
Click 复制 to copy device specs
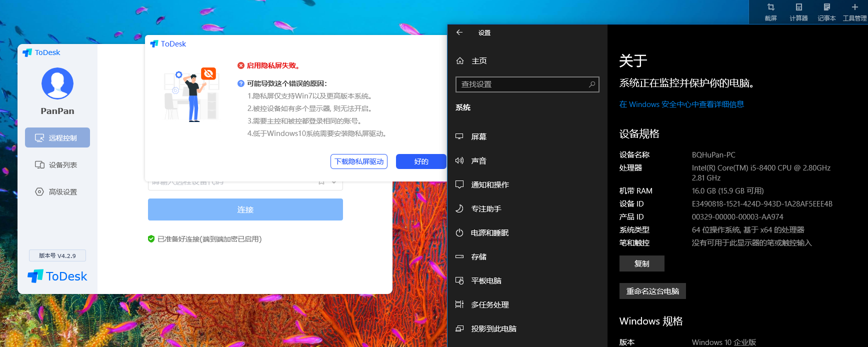(x=642, y=263)
